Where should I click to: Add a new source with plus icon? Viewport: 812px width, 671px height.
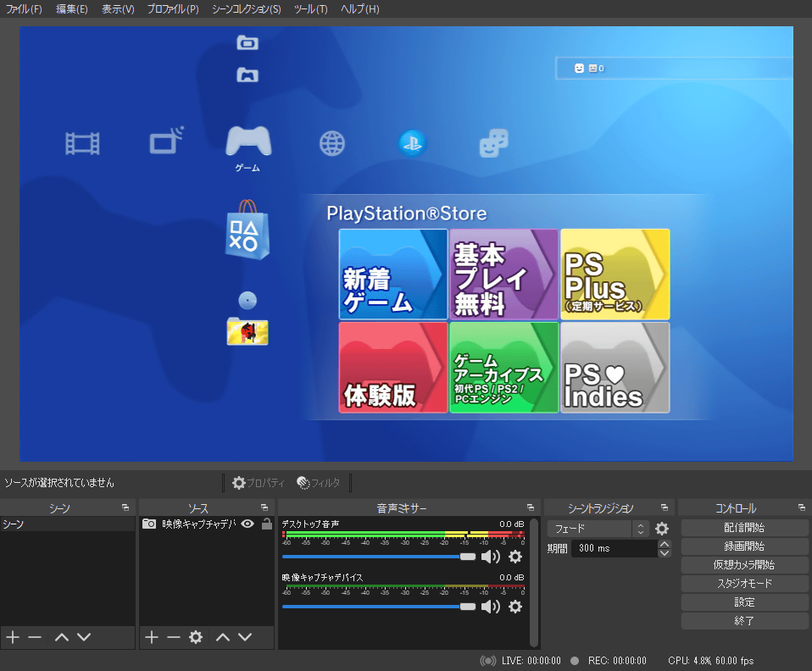click(x=152, y=637)
